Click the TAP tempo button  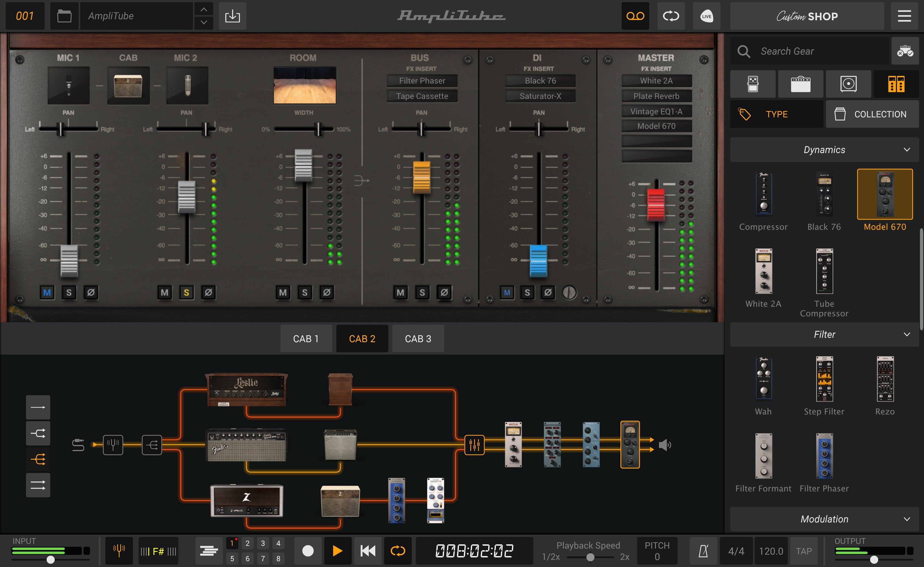(804, 550)
